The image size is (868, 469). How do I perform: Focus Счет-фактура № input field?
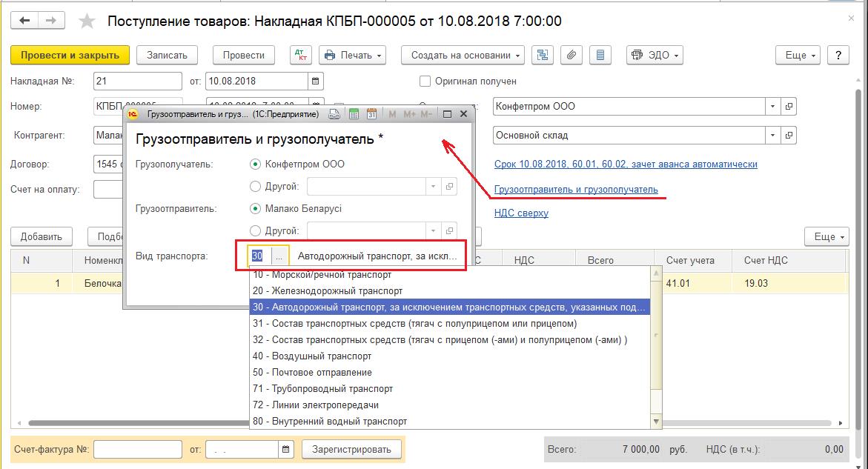tap(138, 449)
